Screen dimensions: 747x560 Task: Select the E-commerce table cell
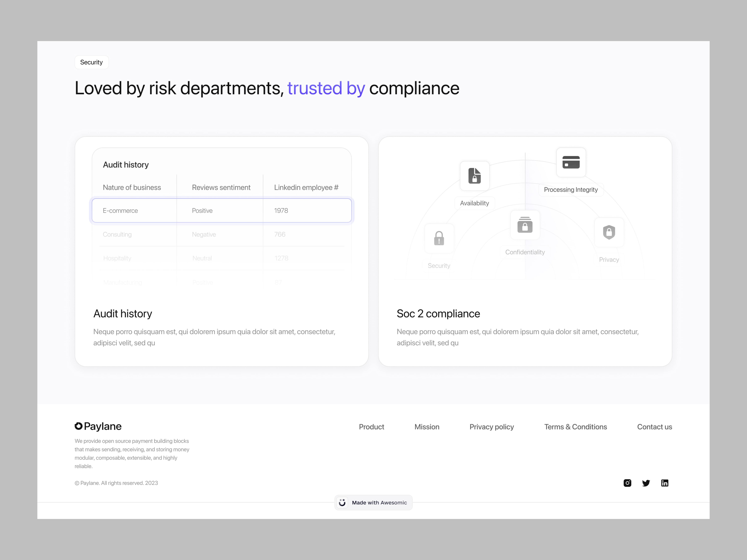134,211
